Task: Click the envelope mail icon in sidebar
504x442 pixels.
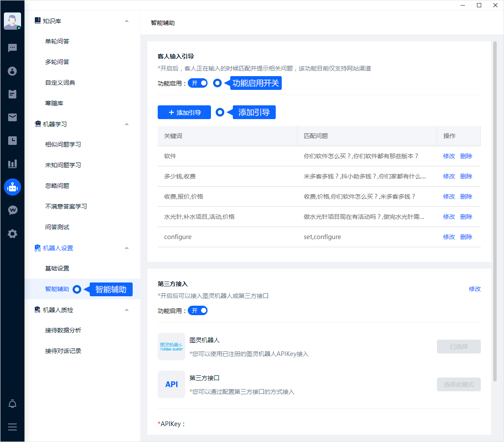Action: click(12, 117)
